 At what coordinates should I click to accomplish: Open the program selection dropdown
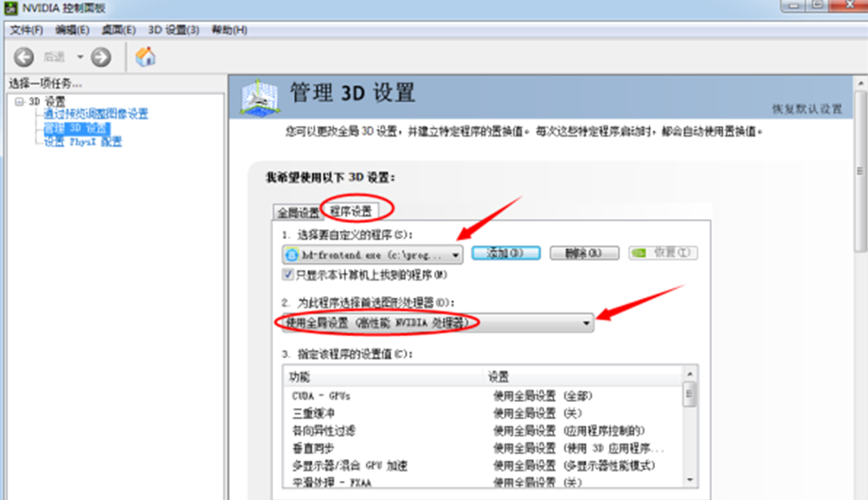(x=372, y=255)
